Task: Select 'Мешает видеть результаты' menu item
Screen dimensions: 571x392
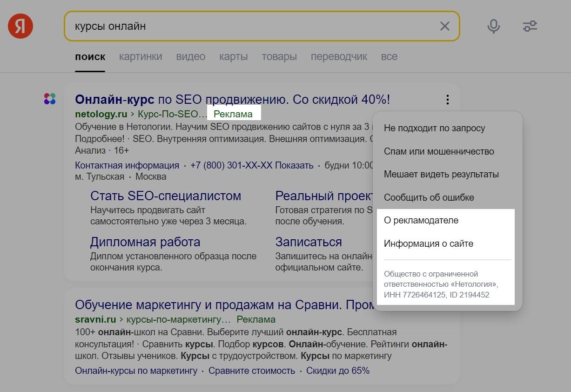Action: pos(441,174)
